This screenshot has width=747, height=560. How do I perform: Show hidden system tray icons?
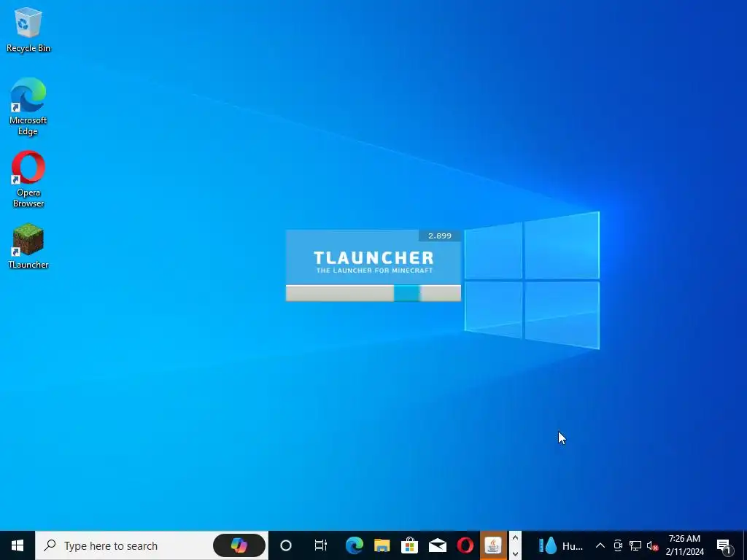(600, 545)
